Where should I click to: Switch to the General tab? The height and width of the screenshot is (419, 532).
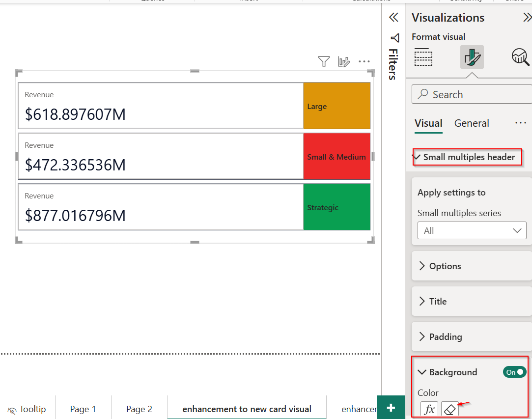[472, 123]
